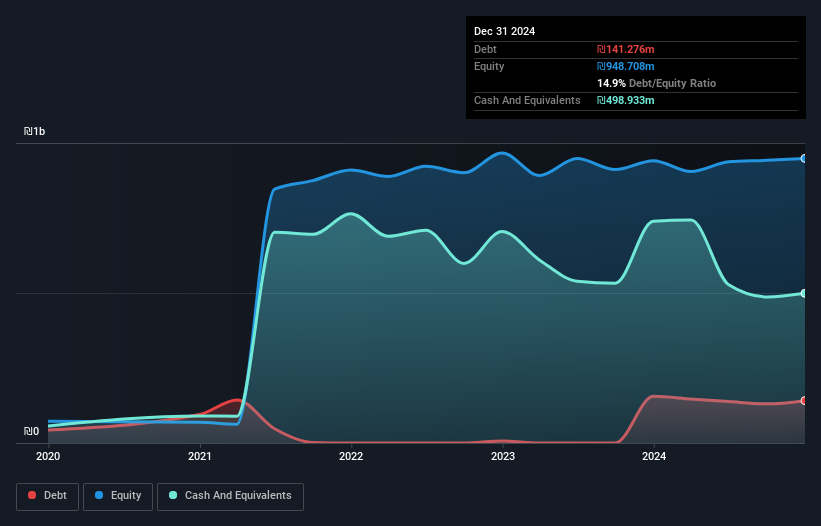Click the Dec 31 2024 tooltip date
The image size is (821, 526).
pos(504,31)
